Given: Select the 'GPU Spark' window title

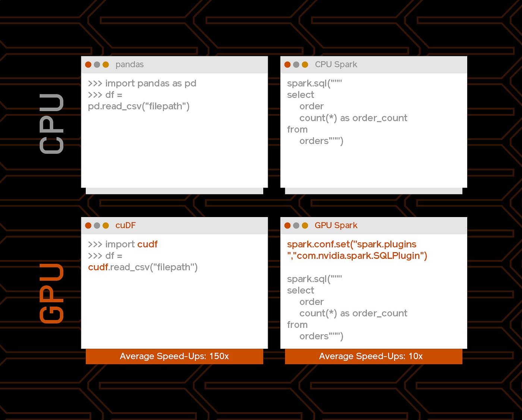Looking at the screenshot, I should (x=336, y=225).
